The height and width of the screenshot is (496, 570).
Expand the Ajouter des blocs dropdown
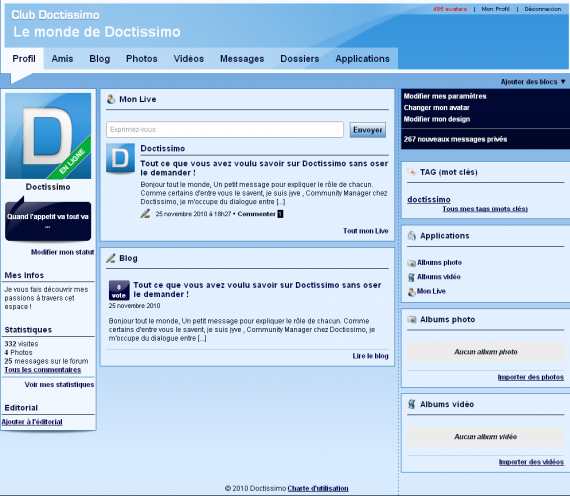point(533,82)
